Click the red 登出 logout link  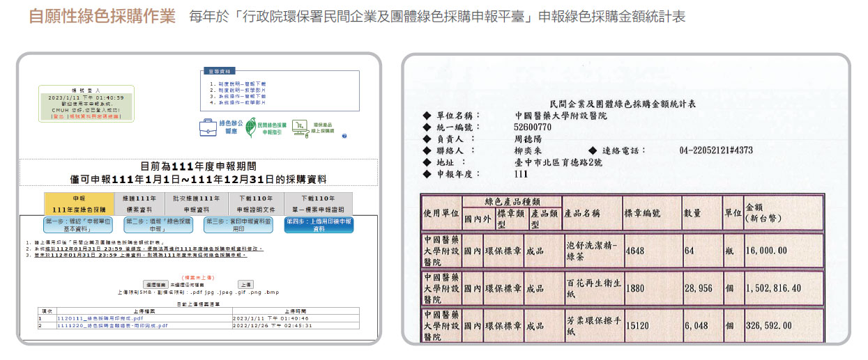click(59, 116)
